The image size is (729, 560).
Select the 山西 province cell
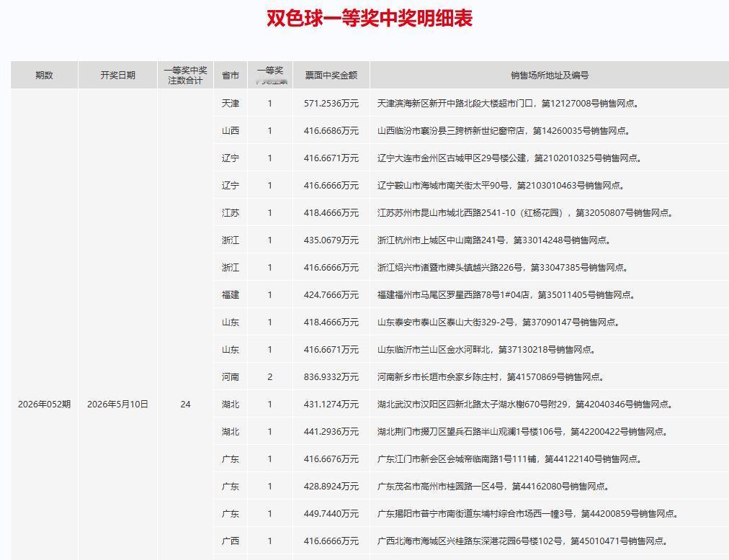(231, 130)
